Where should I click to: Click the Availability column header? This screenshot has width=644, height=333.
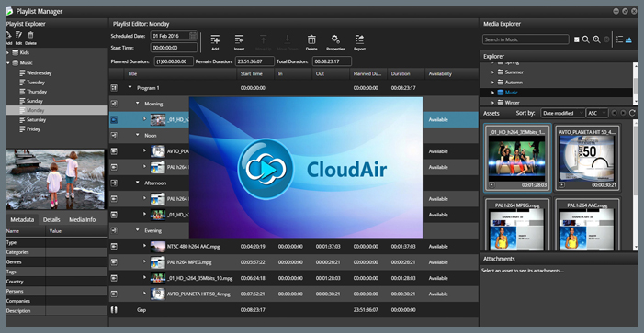pos(451,73)
